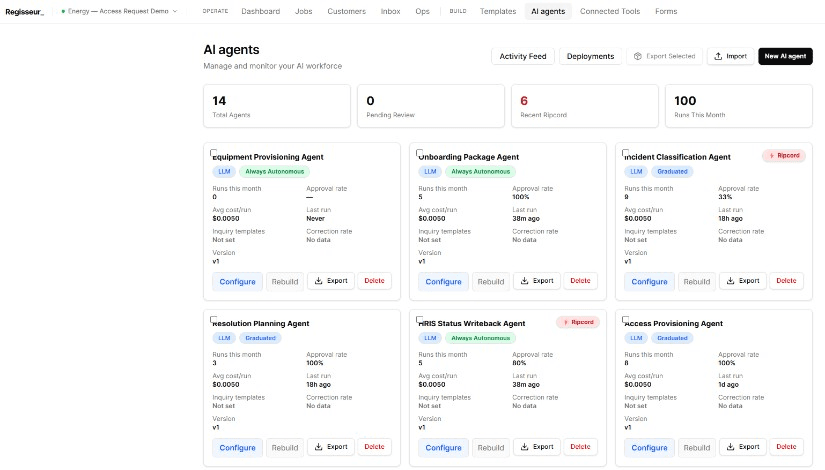825x470 pixels.
Task: Switch to the Inbox tab
Action: click(x=390, y=11)
